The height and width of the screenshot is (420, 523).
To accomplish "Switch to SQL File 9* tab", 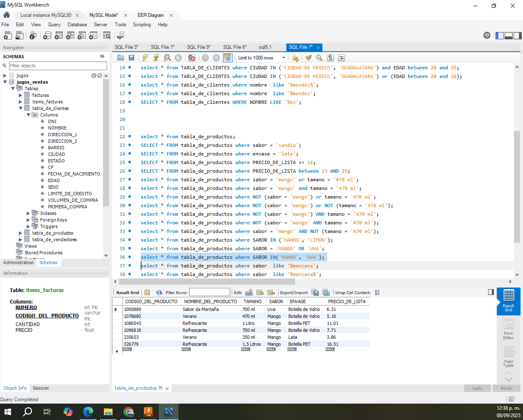I will click(199, 47).
